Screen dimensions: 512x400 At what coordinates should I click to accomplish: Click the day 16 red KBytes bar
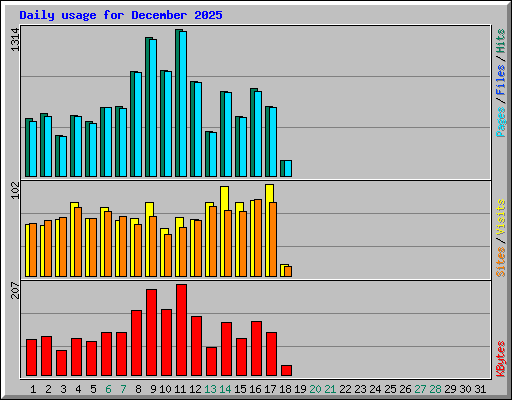click(256, 349)
